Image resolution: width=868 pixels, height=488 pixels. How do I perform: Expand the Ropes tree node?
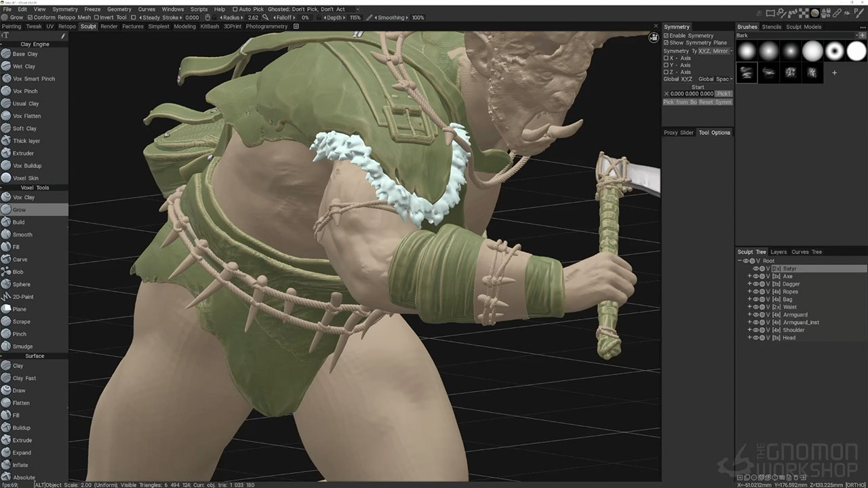749,291
